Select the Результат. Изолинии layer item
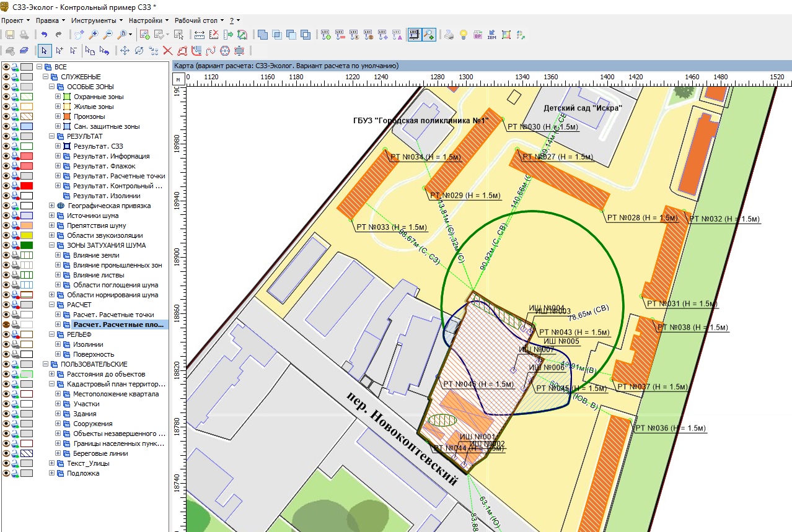792x532 pixels. pos(107,196)
